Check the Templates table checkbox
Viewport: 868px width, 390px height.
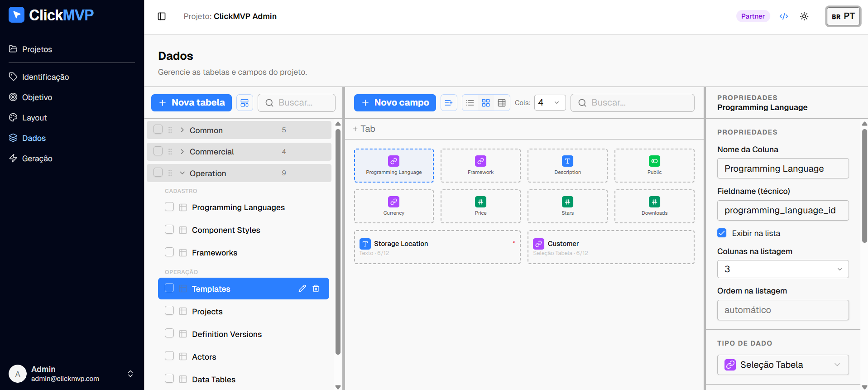tap(169, 288)
